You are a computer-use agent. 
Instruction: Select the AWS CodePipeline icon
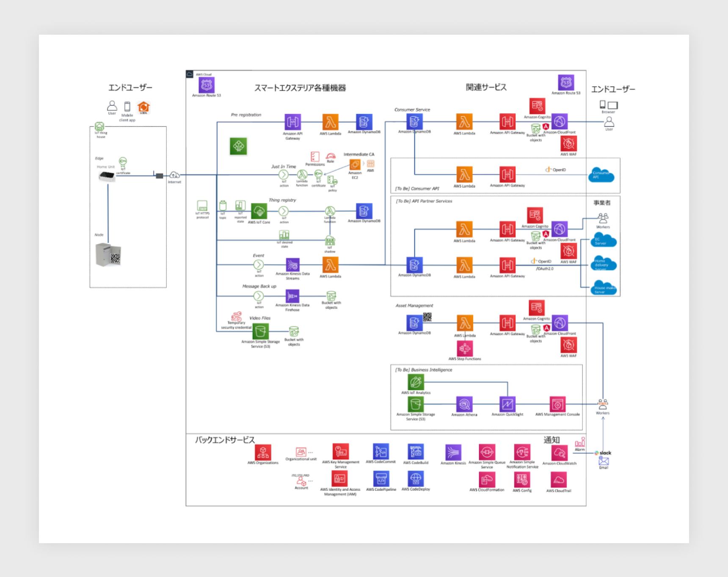point(381,479)
